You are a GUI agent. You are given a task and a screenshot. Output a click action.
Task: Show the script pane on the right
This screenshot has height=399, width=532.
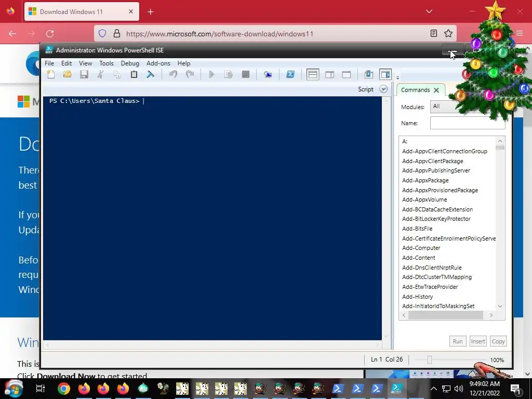[330, 74]
